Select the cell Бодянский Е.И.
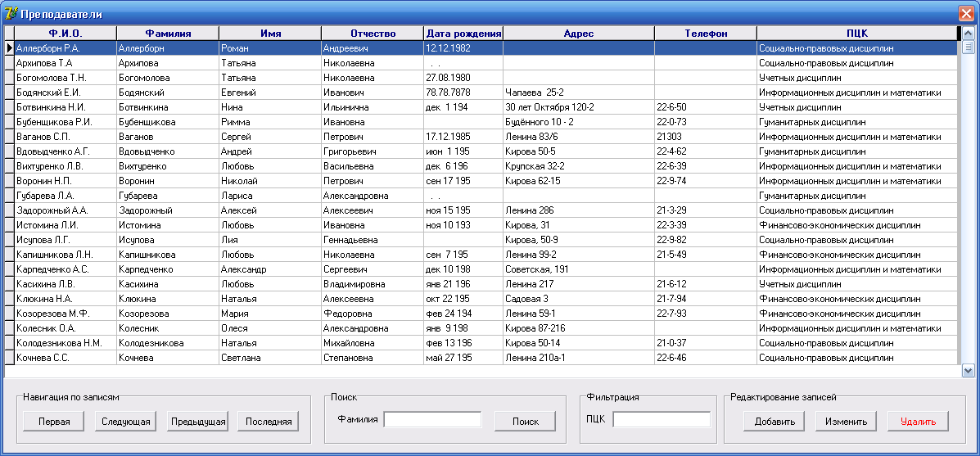980x456 pixels. (65, 93)
